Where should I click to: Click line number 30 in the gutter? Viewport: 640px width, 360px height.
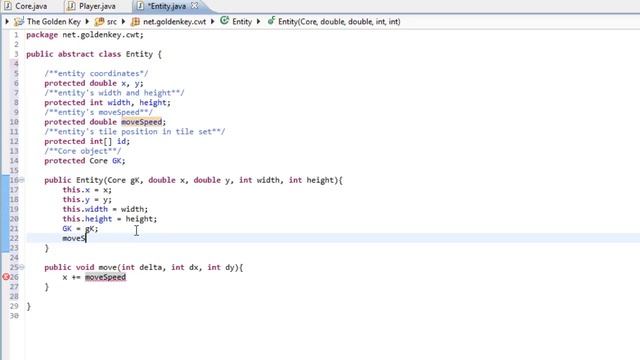(14, 316)
